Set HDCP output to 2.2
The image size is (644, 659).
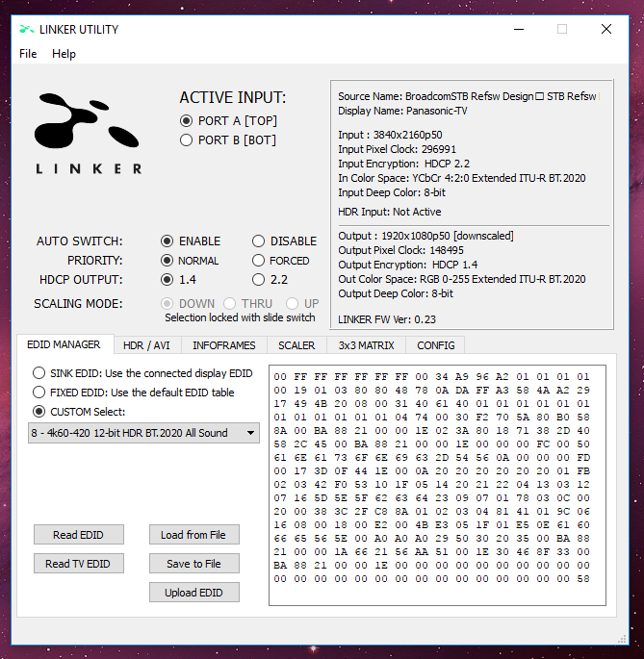coord(259,280)
